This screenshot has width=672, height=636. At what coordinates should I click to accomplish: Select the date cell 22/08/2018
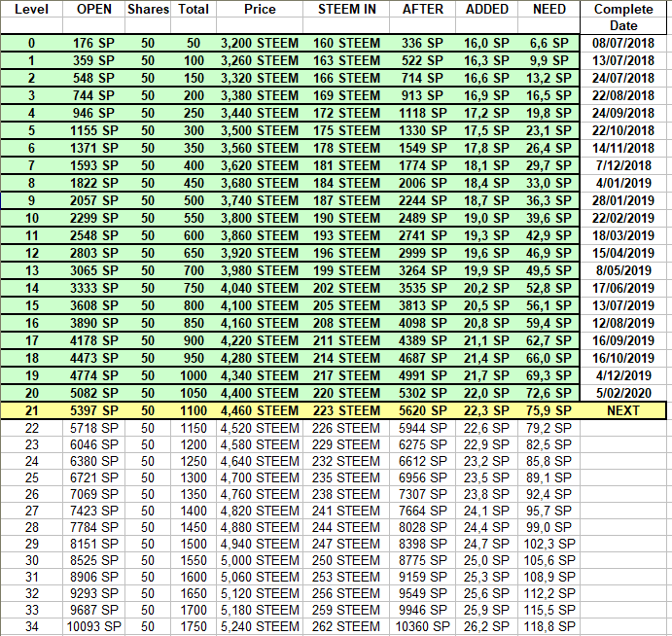(623, 96)
